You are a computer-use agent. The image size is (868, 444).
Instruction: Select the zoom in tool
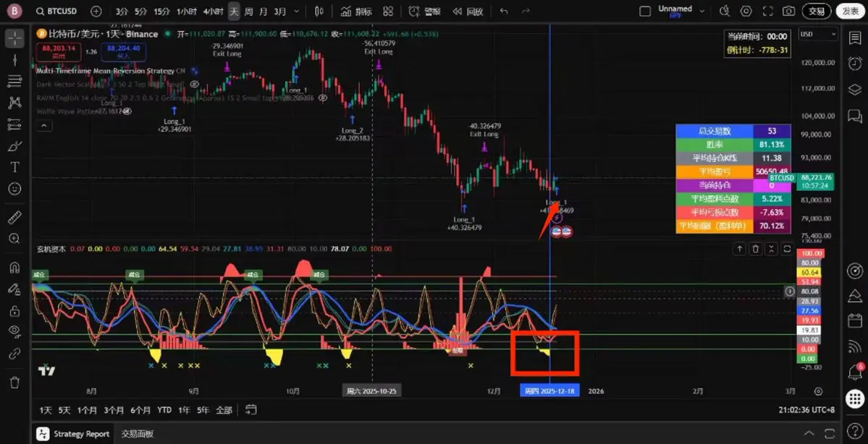pos(15,239)
